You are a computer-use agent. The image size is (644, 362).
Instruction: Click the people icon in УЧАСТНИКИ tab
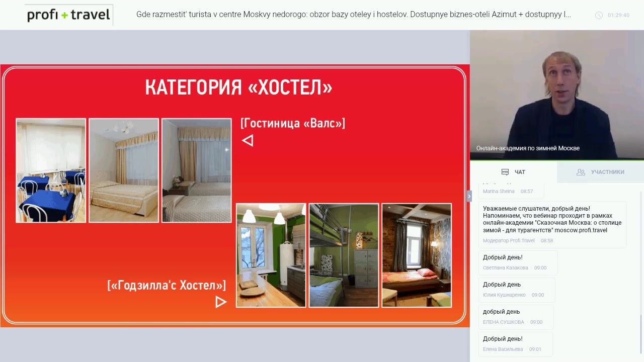581,172
